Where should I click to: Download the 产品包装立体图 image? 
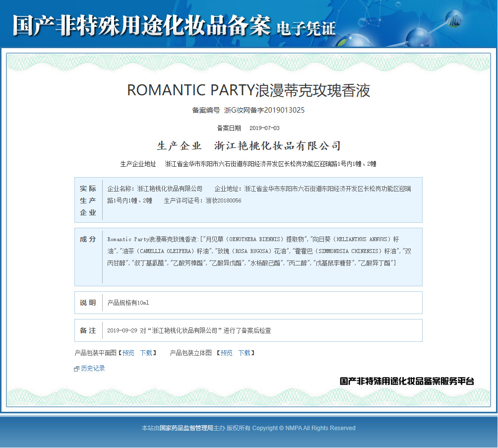(x=245, y=353)
